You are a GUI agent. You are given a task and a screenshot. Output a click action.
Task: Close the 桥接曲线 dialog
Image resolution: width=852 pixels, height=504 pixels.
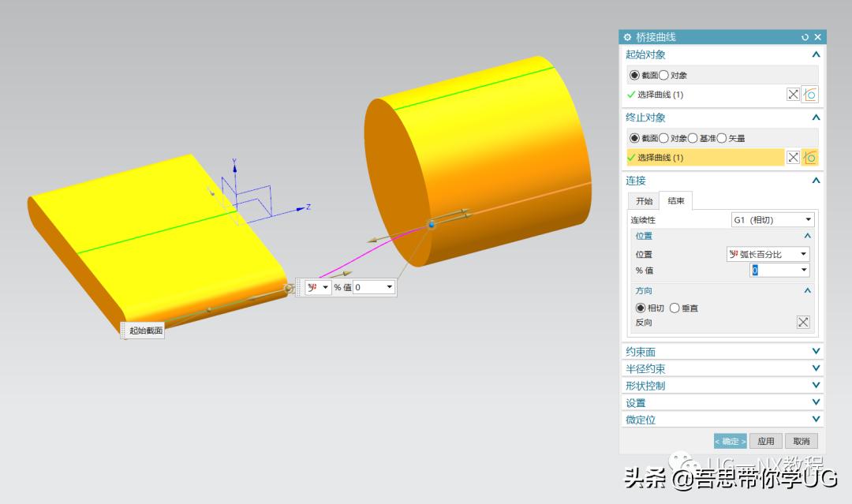click(x=817, y=37)
